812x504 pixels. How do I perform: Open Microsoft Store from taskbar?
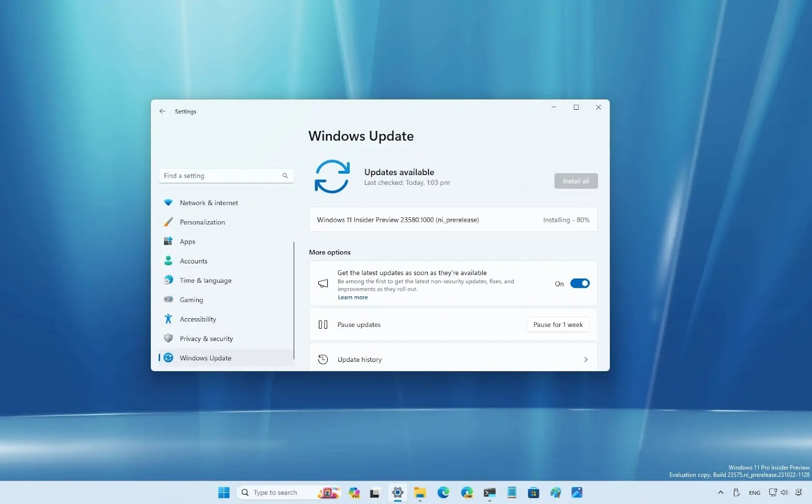coord(533,492)
